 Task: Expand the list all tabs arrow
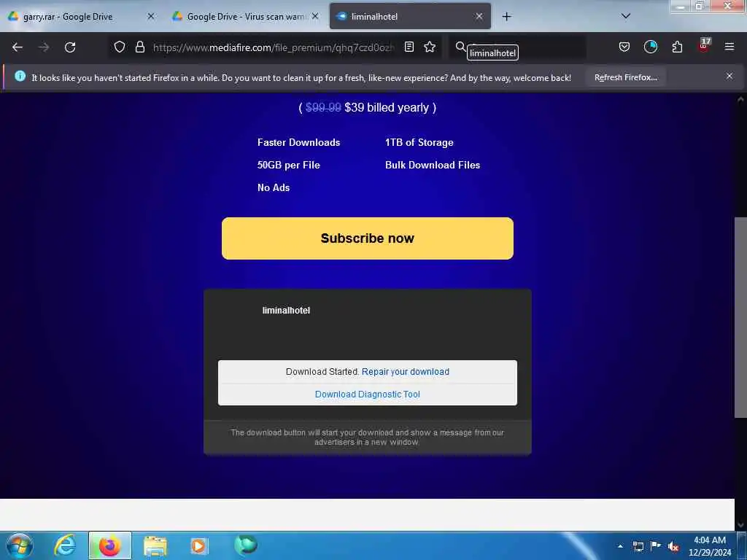click(x=626, y=16)
